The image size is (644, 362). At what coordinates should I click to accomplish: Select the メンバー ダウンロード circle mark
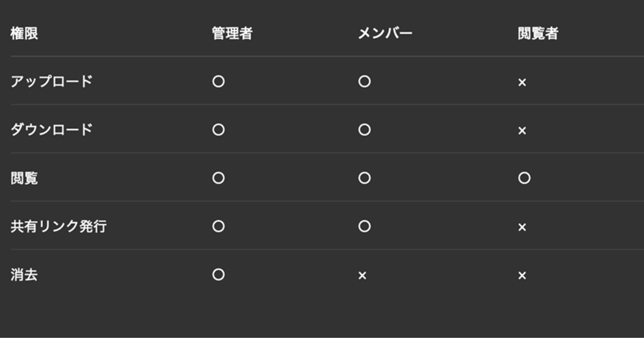pyautogui.click(x=364, y=130)
